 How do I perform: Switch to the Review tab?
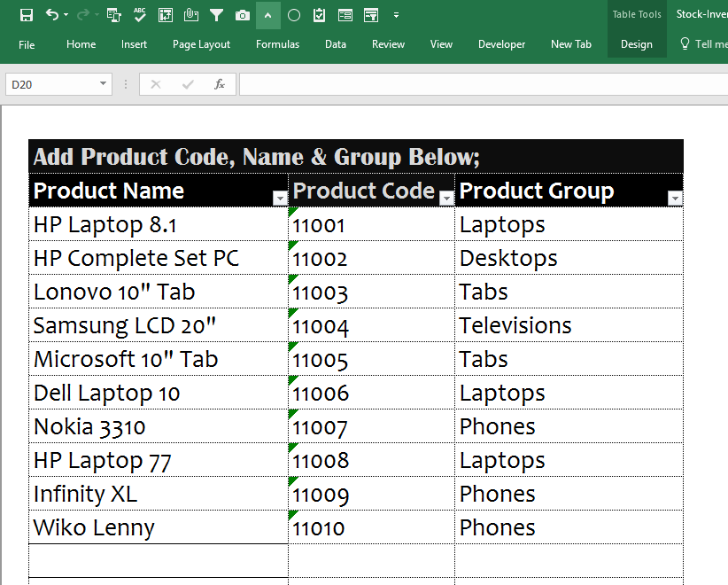coord(388,44)
